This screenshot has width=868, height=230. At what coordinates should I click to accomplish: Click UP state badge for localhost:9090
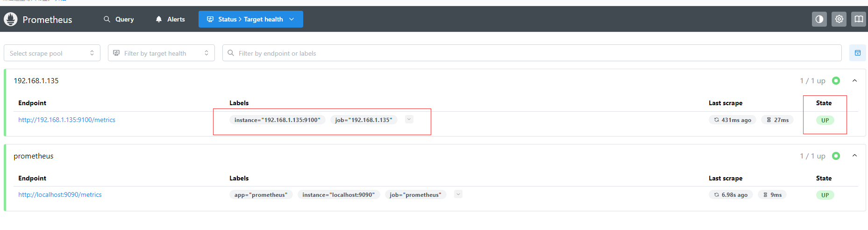[825, 195]
